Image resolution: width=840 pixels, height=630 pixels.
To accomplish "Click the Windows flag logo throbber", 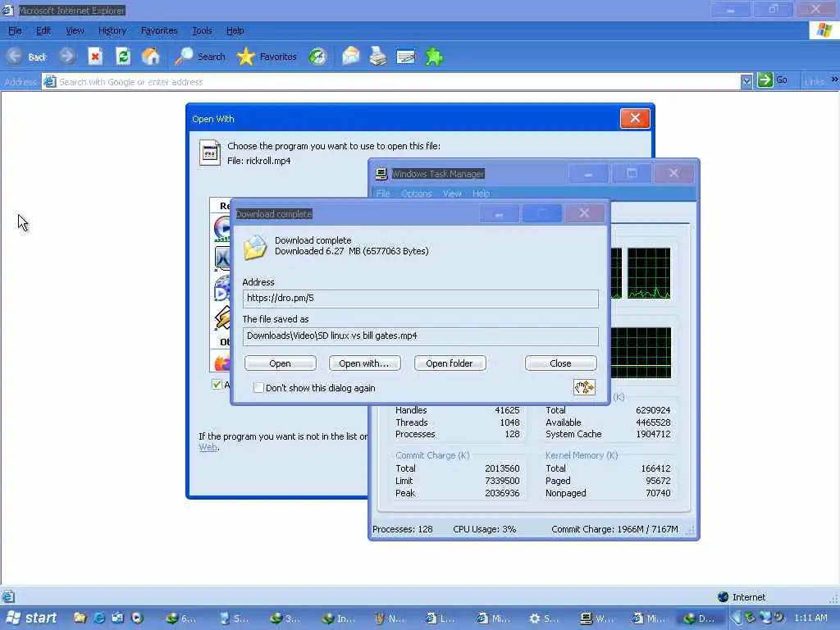I will click(x=824, y=30).
